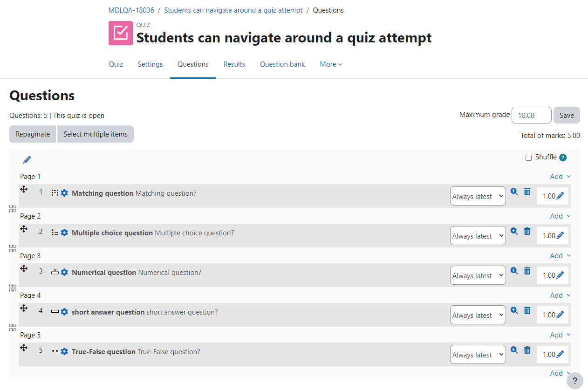Image resolution: width=588 pixels, height=391 pixels.
Task: Open Shuffle help question-mark icon
Action: [563, 158]
